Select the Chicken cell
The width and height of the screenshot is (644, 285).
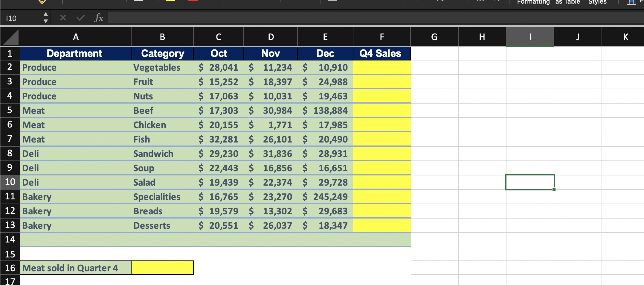(162, 125)
